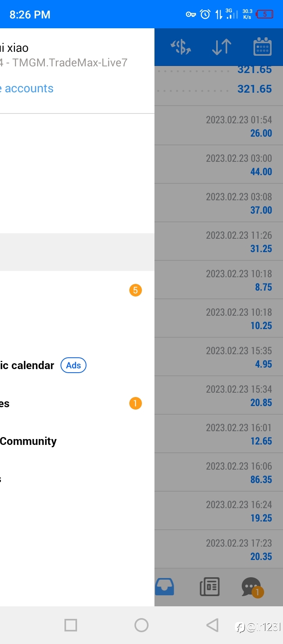Open the trade with profit 86.35
Viewport: 283px width, 644px height.
pos(219,472)
